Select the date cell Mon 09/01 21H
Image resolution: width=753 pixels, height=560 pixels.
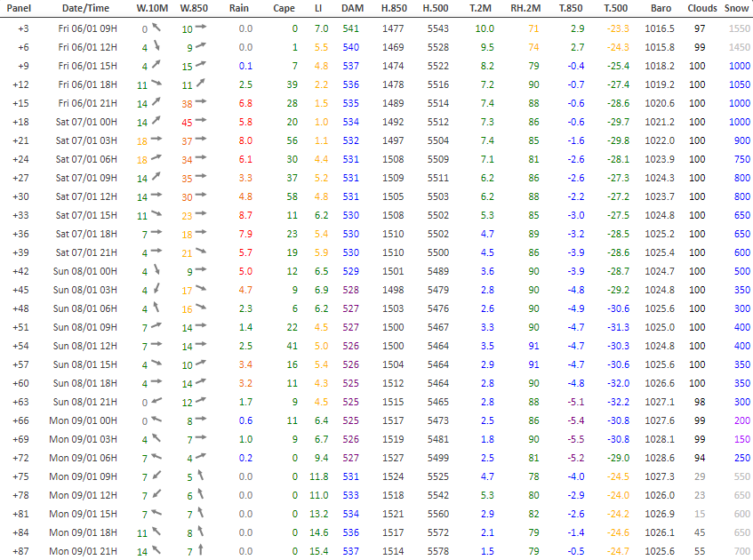[83, 551]
